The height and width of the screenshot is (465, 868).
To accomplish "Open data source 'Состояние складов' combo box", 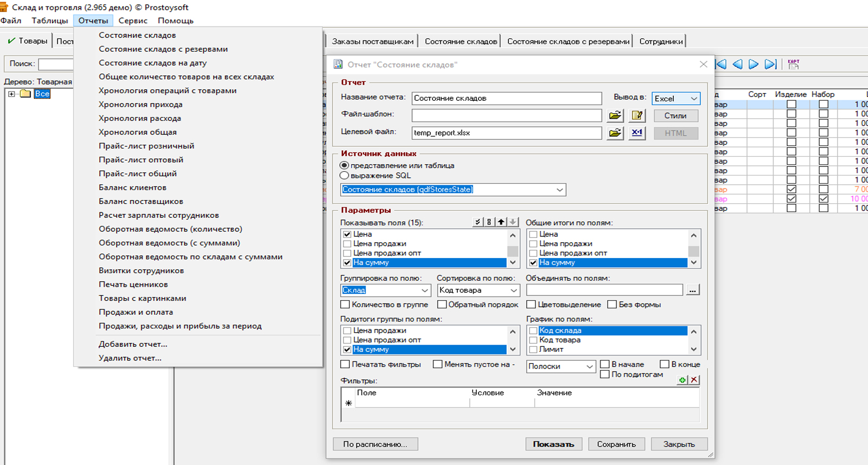I will click(x=559, y=190).
